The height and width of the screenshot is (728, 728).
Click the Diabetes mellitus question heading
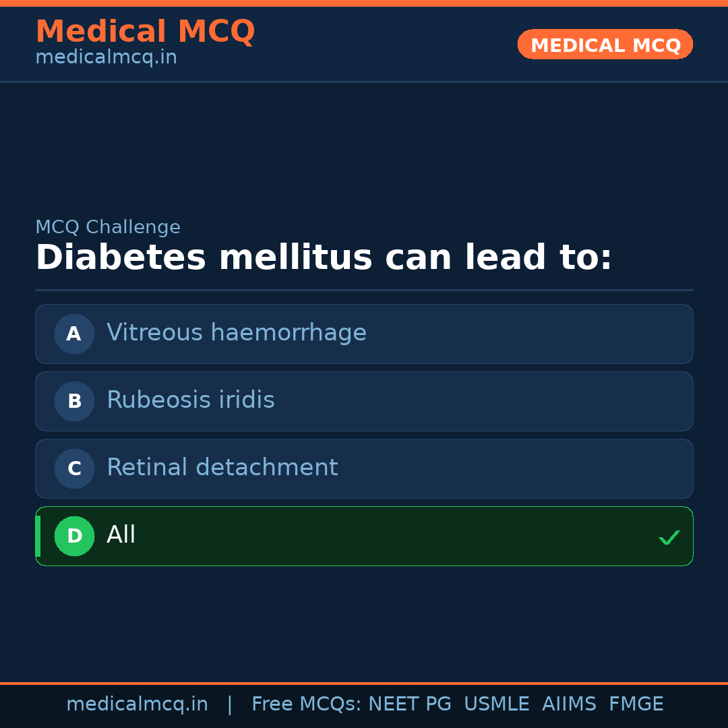click(x=324, y=257)
